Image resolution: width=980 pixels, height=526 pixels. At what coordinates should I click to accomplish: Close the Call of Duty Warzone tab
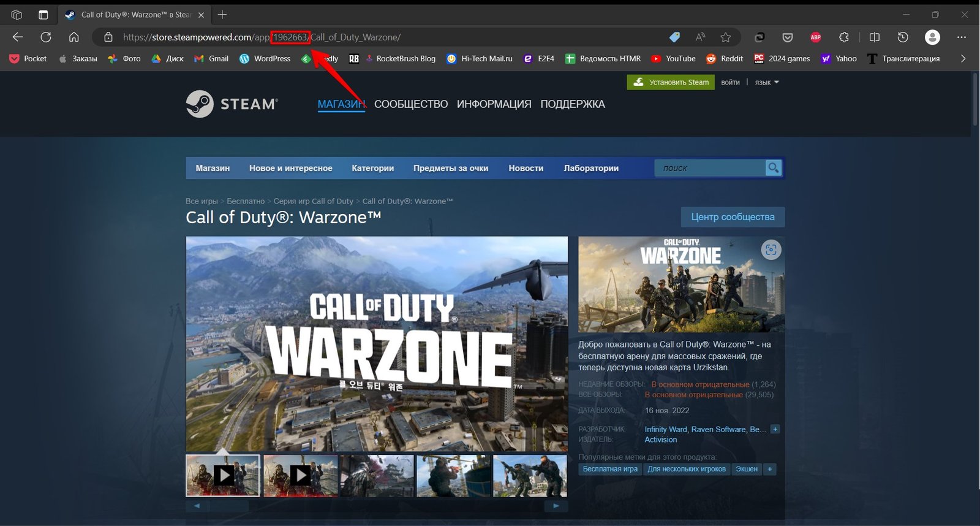201,15
